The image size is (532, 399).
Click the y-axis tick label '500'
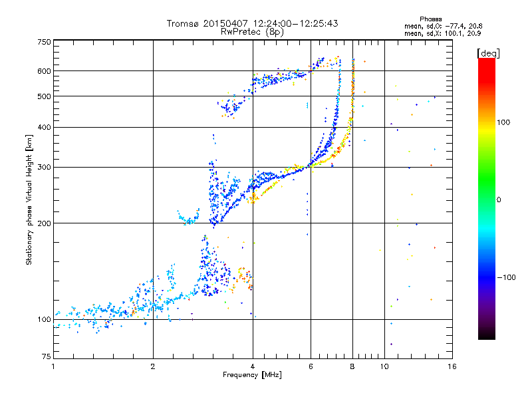point(44,96)
